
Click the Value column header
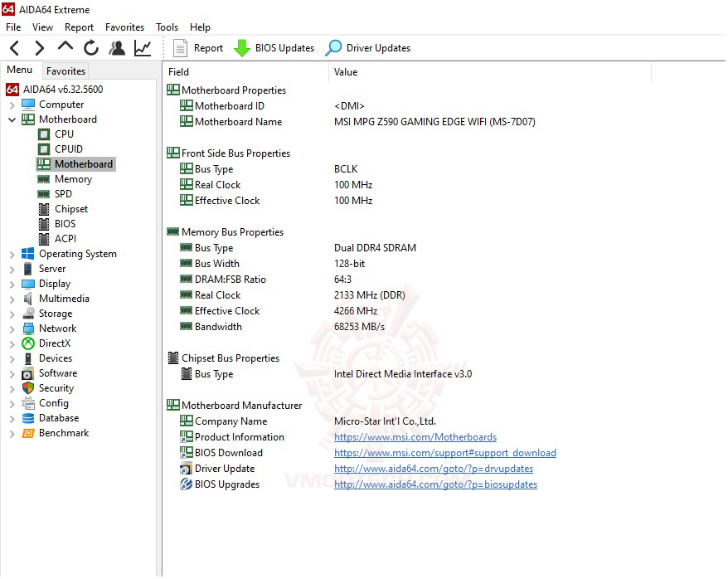490,72
